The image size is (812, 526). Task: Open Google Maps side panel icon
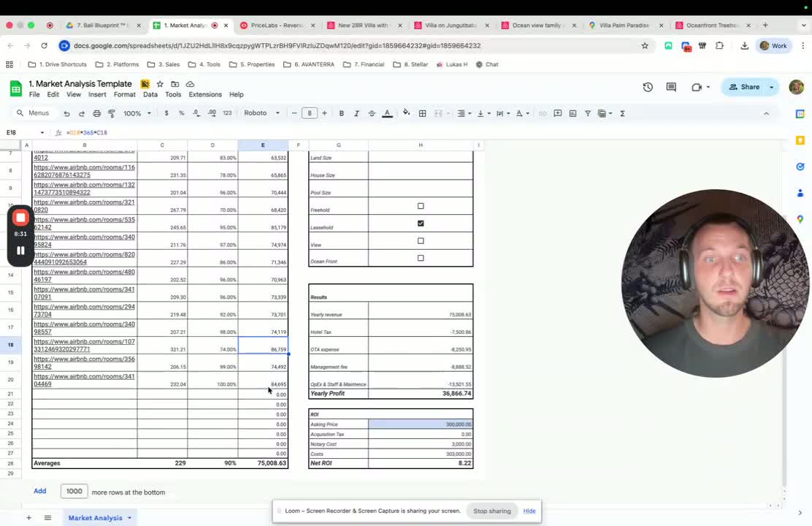tap(800, 219)
